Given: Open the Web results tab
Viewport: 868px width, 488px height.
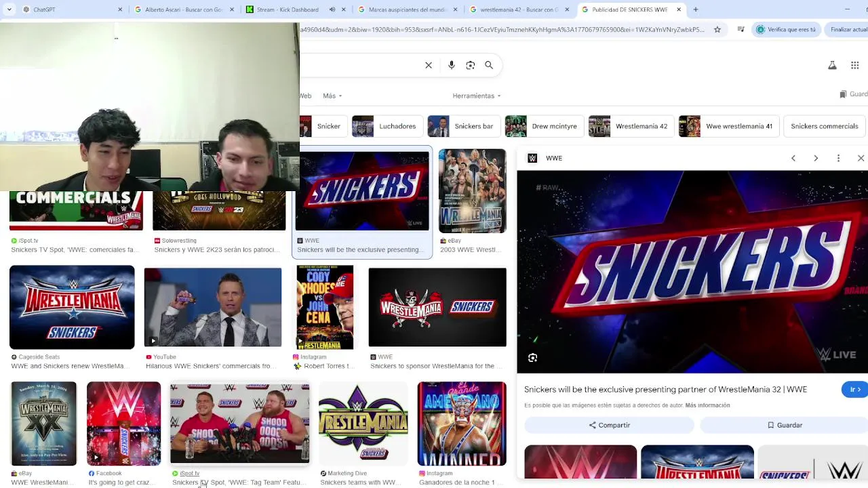Looking at the screenshot, I should [306, 96].
